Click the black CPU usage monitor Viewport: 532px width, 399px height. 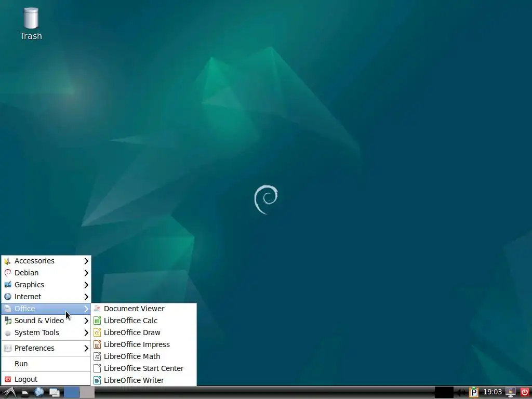click(x=444, y=393)
